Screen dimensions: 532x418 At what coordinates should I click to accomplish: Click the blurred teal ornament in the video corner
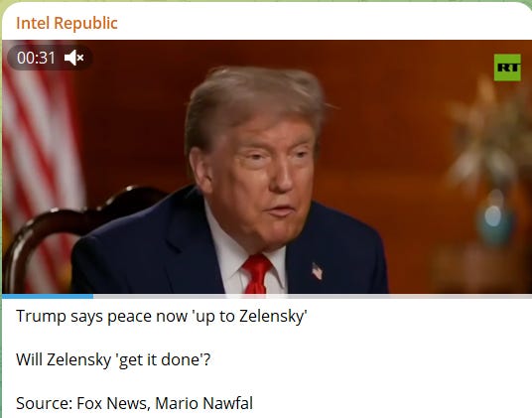click(494, 217)
